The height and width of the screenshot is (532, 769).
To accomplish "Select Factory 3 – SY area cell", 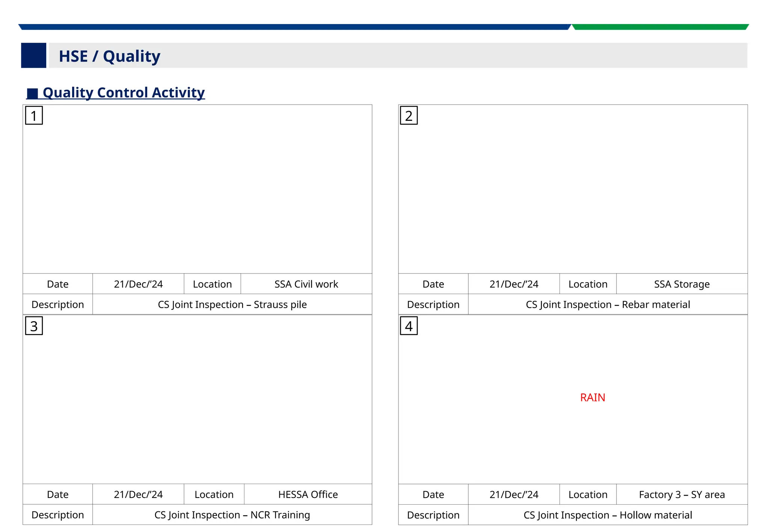I will pos(682,494).
